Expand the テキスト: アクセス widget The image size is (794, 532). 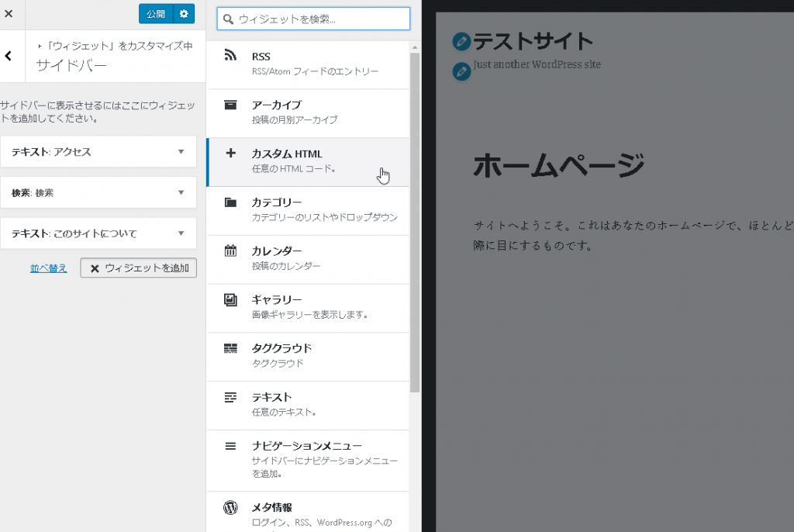pyautogui.click(x=181, y=152)
